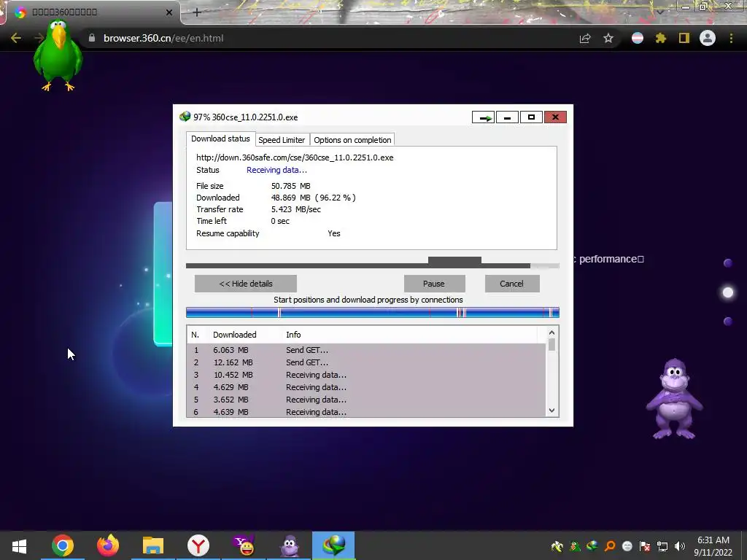Select the bottom page indicator dot

[x=727, y=322]
